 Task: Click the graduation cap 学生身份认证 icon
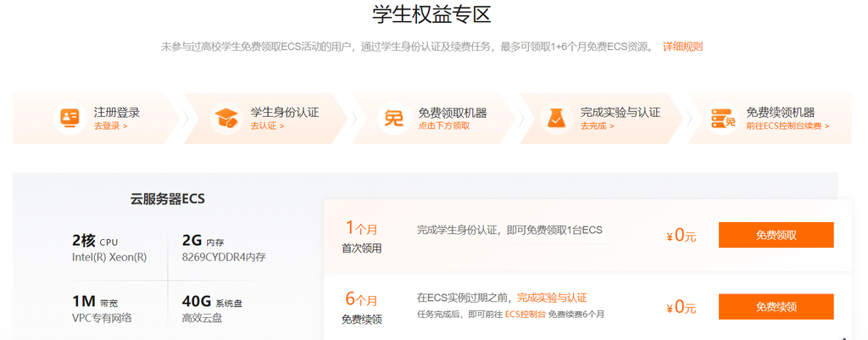point(226,118)
